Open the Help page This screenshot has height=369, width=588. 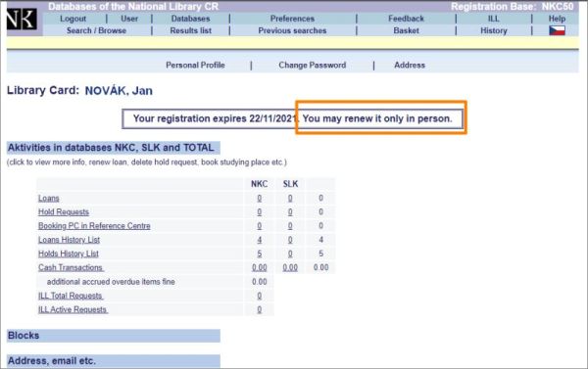[x=557, y=19]
